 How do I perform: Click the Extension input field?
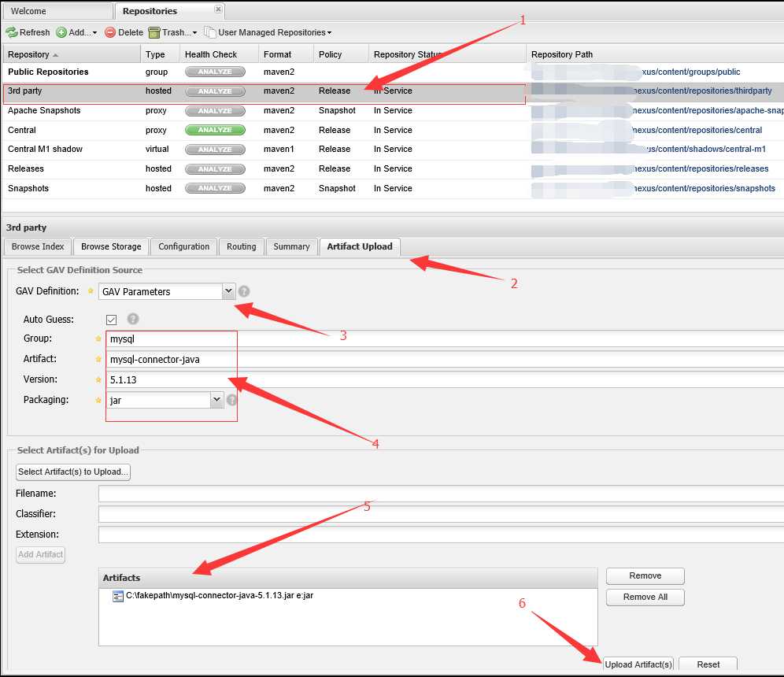coord(441,535)
